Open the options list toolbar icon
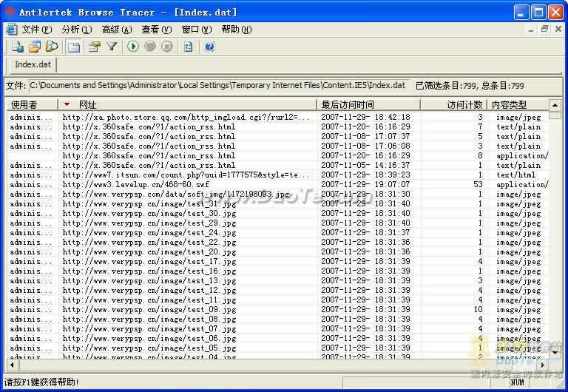The image size is (568, 392). coord(188,47)
